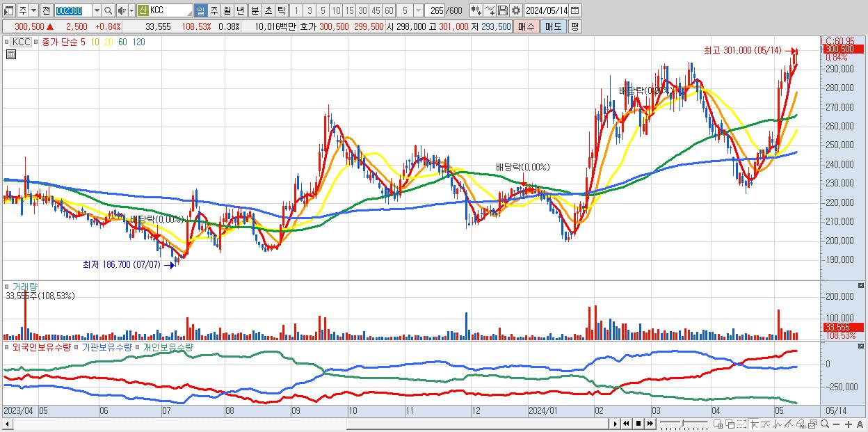Click the red 5 moving average label
The height and width of the screenshot is (432, 868).
click(83, 42)
